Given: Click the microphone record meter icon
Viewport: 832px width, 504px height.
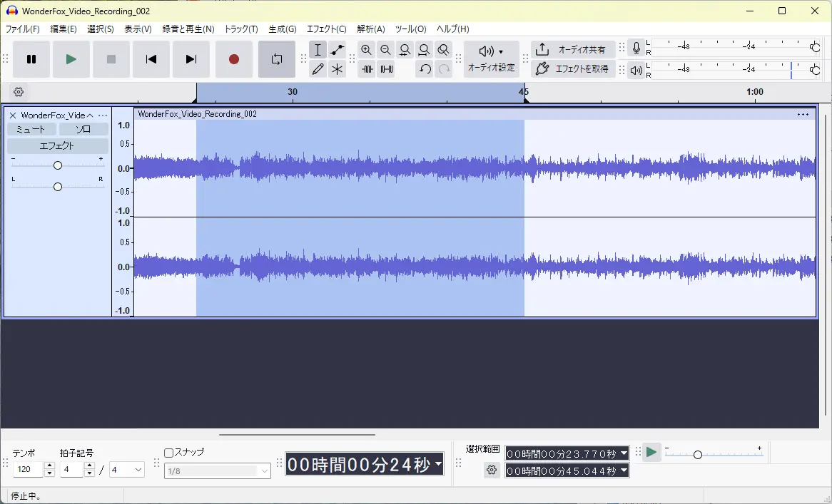Looking at the screenshot, I should [x=636, y=48].
